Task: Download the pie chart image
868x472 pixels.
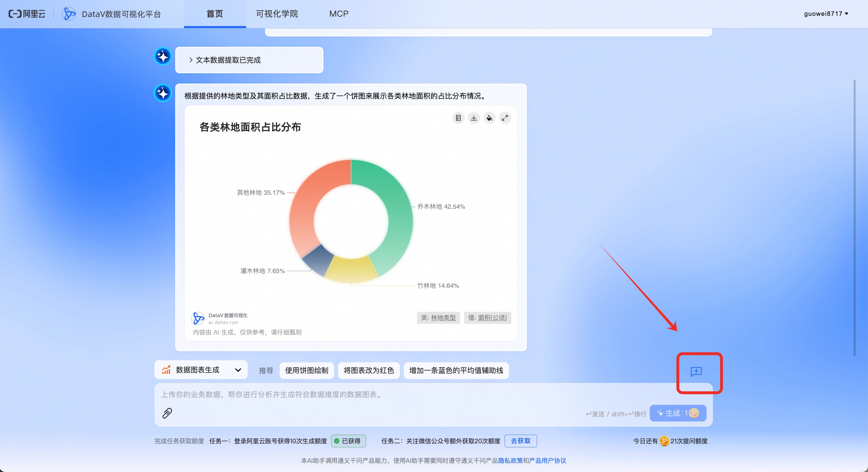Action: pyautogui.click(x=474, y=118)
